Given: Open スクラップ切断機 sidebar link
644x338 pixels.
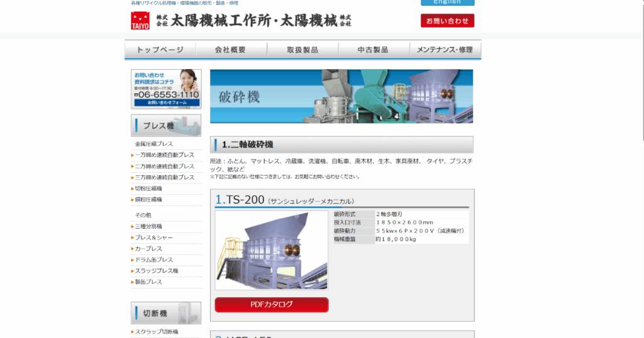Looking at the screenshot, I should pos(157,332).
